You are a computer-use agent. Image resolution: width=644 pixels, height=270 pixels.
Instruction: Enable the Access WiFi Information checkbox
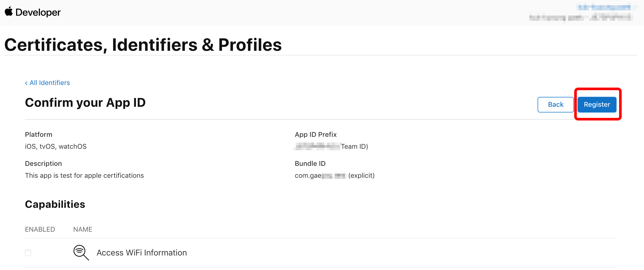(28, 253)
